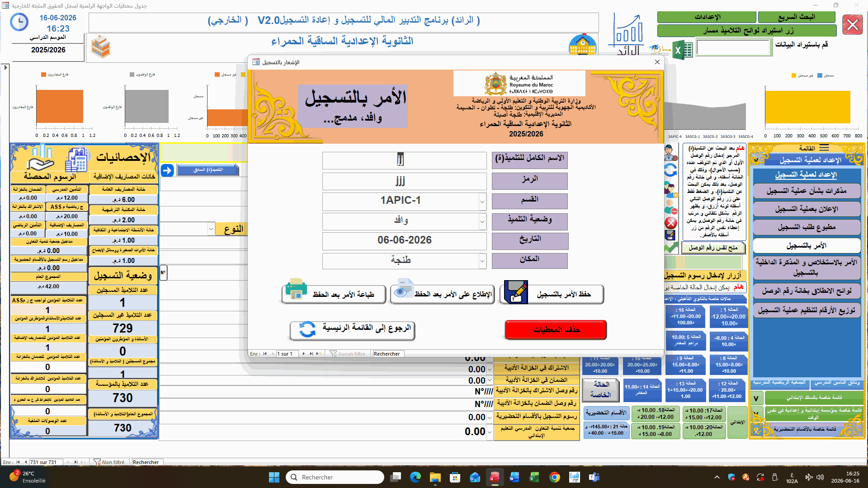
Task: Click الأمر بالاستخلاص و المذكرة الداخلية menu item
Action: coord(807,267)
